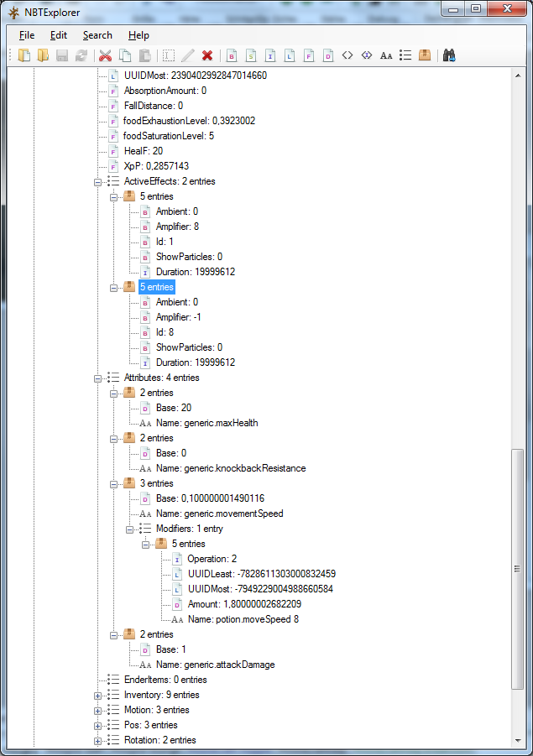The height and width of the screenshot is (756, 533).
Task: Select Name: generic.knockbackResistance entry
Action: click(x=231, y=468)
